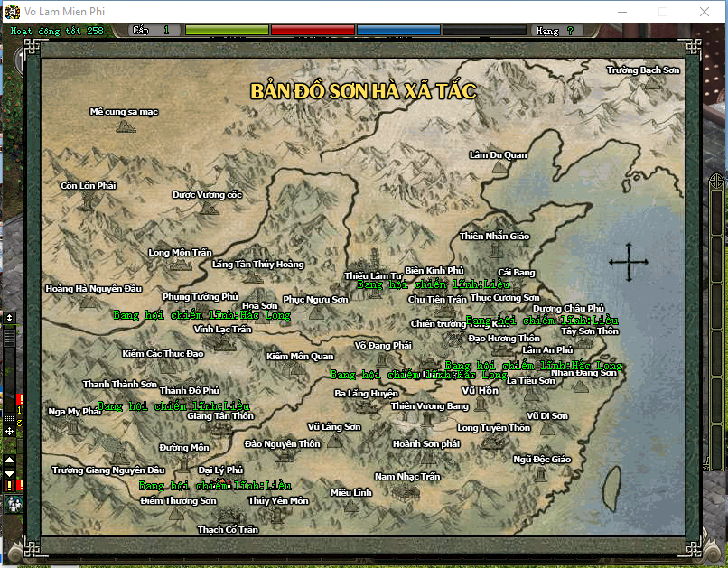Click the Thiếu Lâm Tự temple icon
Screen dimensions: 728x568
tap(374, 260)
